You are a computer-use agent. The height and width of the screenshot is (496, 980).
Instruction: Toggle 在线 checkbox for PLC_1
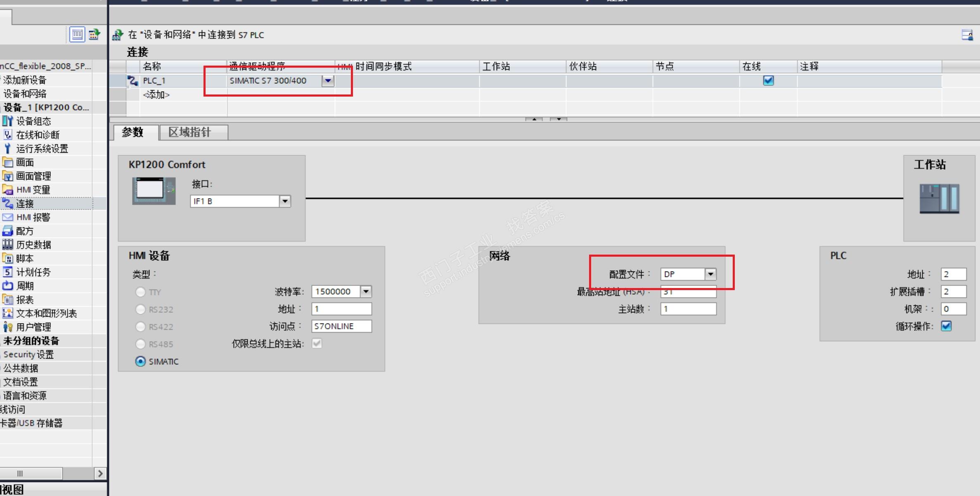pyautogui.click(x=768, y=80)
